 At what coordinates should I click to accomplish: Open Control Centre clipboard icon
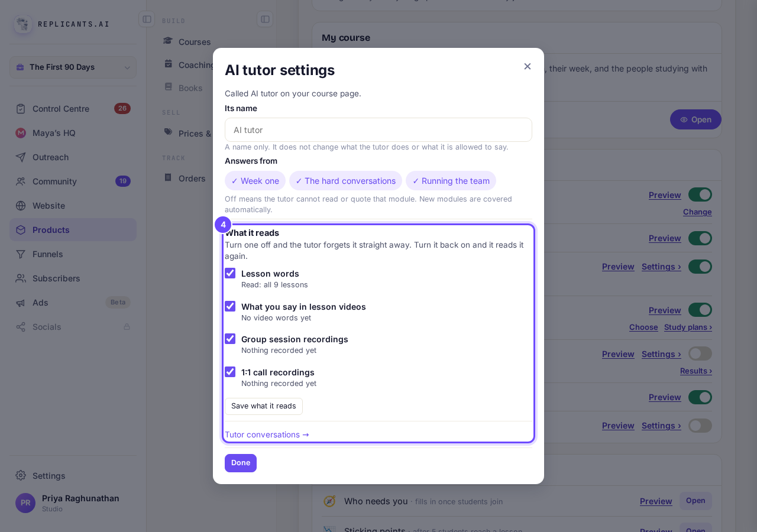(x=21, y=109)
